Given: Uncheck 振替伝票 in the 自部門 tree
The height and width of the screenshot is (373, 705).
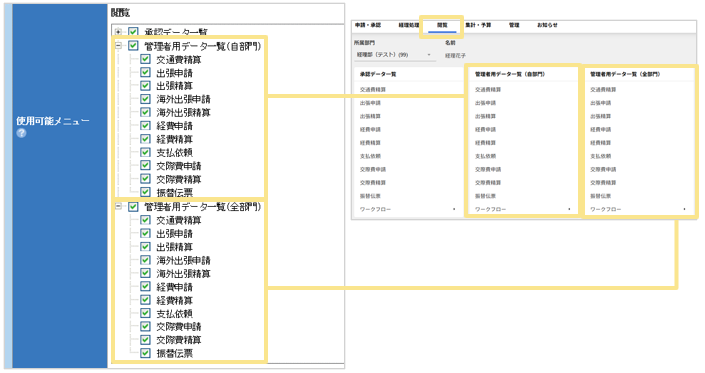Looking at the screenshot, I should click(x=145, y=192).
